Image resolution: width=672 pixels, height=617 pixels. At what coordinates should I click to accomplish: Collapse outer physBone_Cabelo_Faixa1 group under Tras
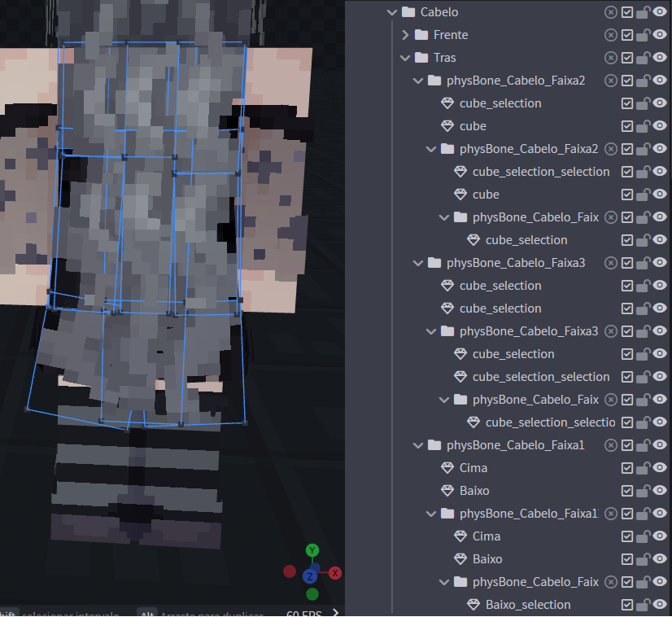pyautogui.click(x=418, y=445)
